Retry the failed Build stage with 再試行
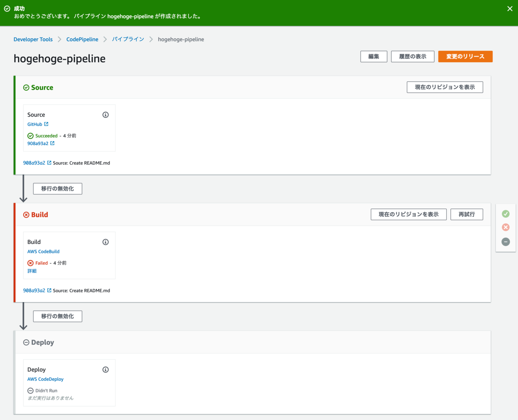The height and width of the screenshot is (420, 518). tap(466, 215)
